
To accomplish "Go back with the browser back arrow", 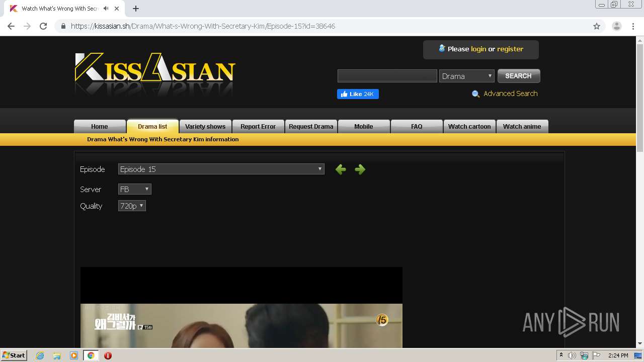I will pos(11,26).
